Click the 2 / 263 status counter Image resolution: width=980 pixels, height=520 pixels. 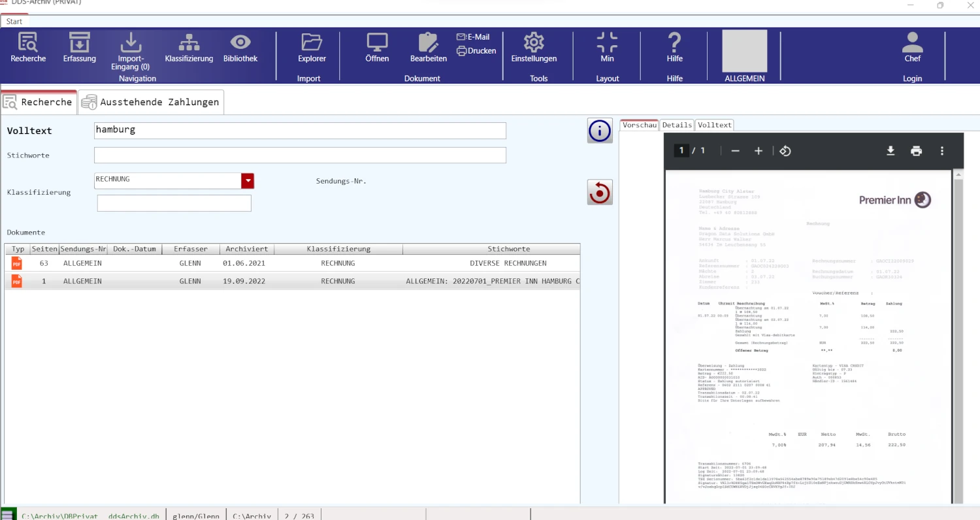299,515
